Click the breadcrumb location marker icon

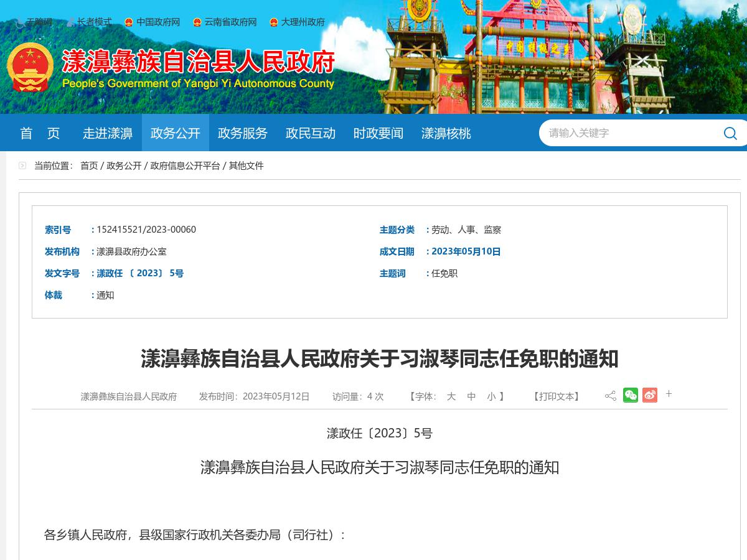[23, 166]
